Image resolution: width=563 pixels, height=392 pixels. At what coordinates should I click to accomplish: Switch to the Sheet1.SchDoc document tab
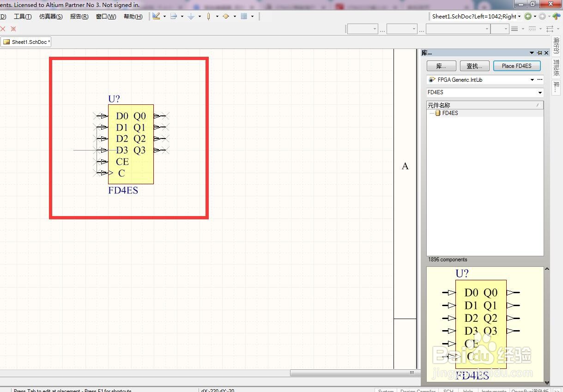pos(26,42)
